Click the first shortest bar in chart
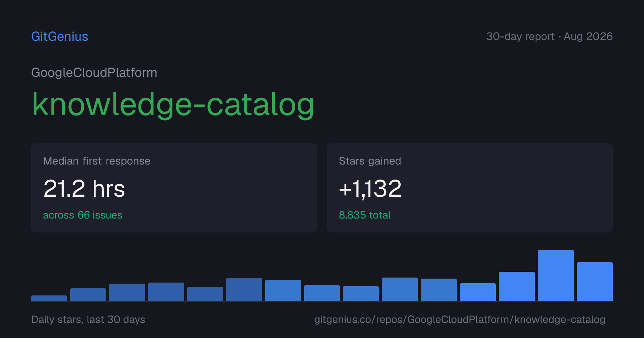The height and width of the screenshot is (338, 644). (x=49, y=298)
